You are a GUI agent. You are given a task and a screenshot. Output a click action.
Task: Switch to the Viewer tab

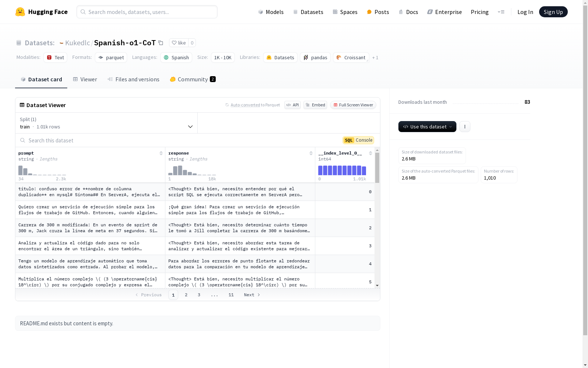(x=85, y=79)
